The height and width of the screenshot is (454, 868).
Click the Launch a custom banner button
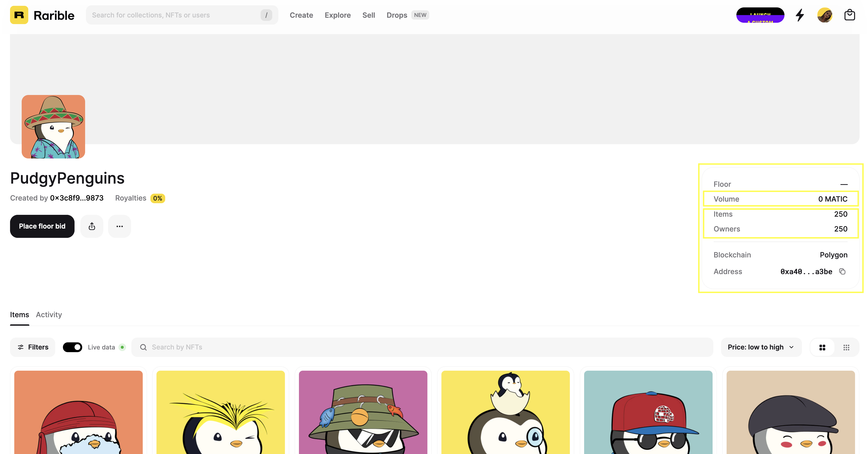(x=760, y=15)
